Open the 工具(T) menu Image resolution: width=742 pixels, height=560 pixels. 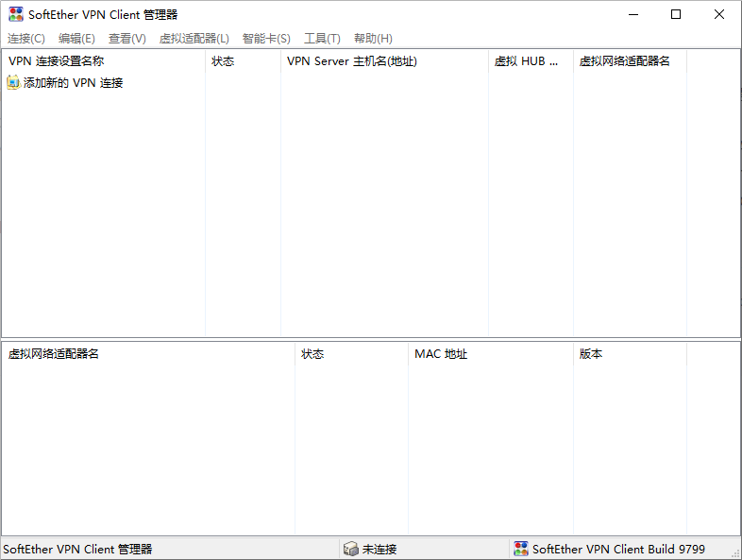(322, 39)
